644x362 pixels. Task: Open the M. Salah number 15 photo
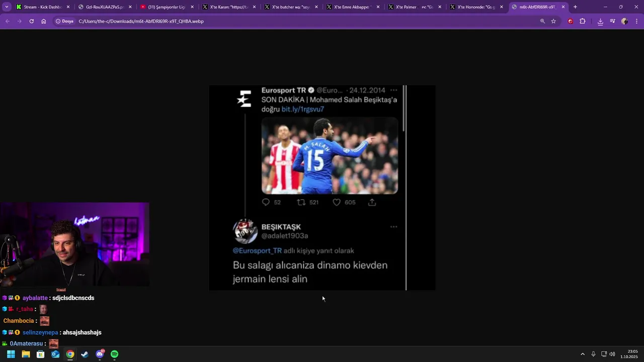pyautogui.click(x=330, y=155)
